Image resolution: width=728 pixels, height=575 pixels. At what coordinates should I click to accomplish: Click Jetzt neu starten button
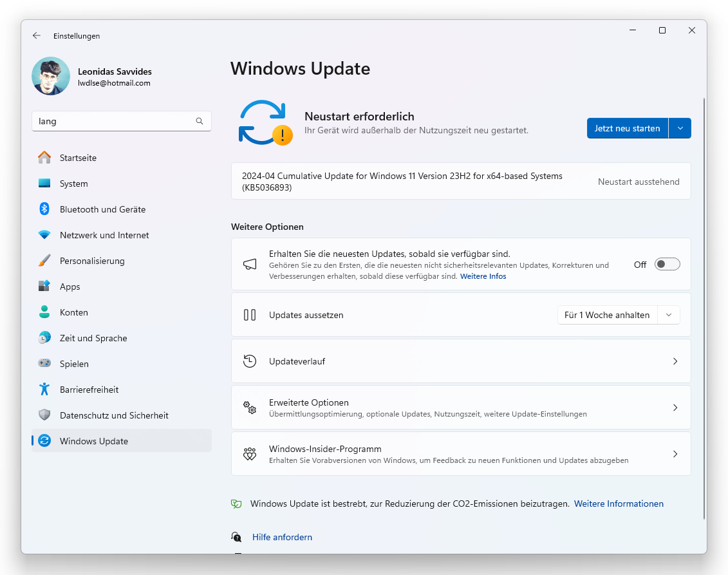627,128
